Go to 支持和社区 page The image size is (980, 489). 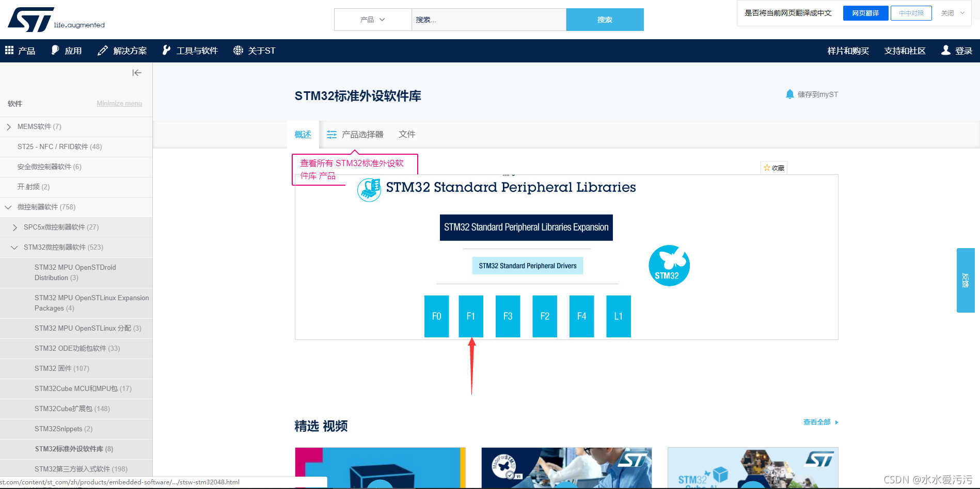tap(905, 51)
